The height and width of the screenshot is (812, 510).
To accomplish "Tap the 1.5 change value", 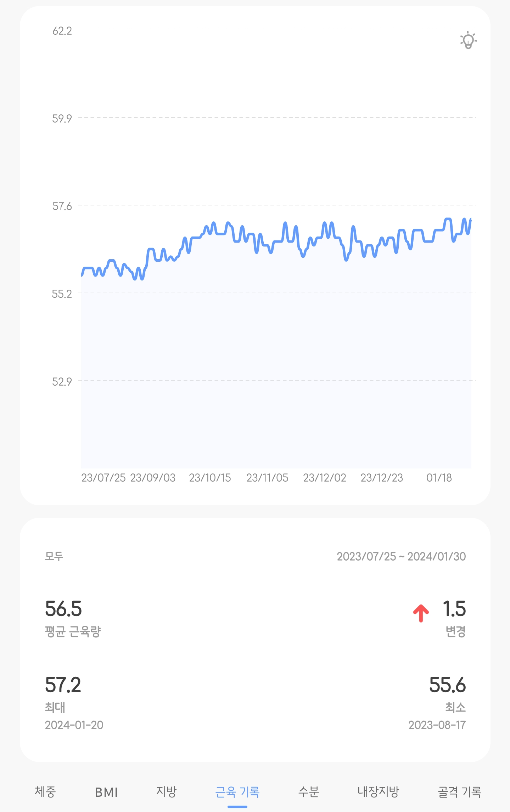I will tap(454, 609).
